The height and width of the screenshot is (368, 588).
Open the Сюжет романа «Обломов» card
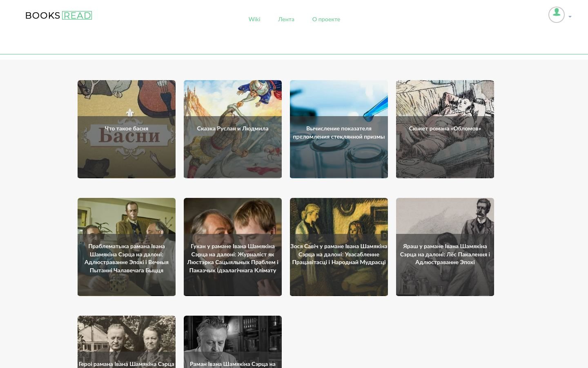[445, 129]
